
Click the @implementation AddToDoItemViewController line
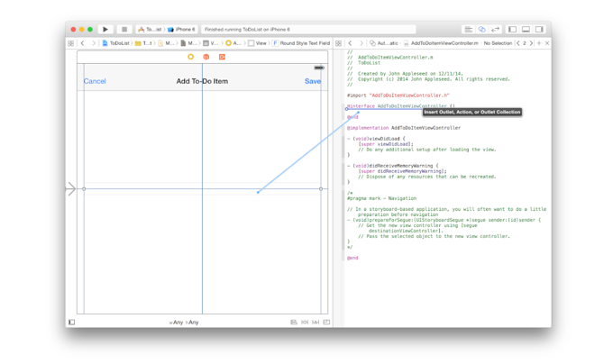tap(404, 128)
